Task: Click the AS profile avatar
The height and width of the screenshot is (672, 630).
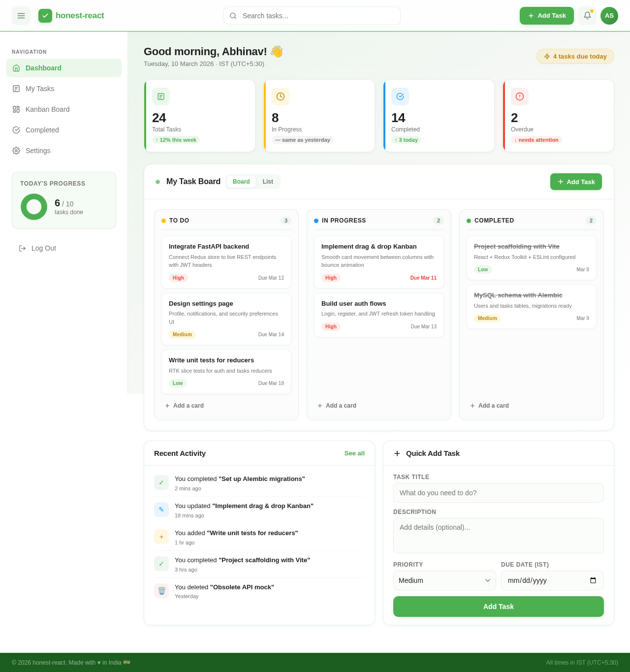Action: tap(609, 15)
